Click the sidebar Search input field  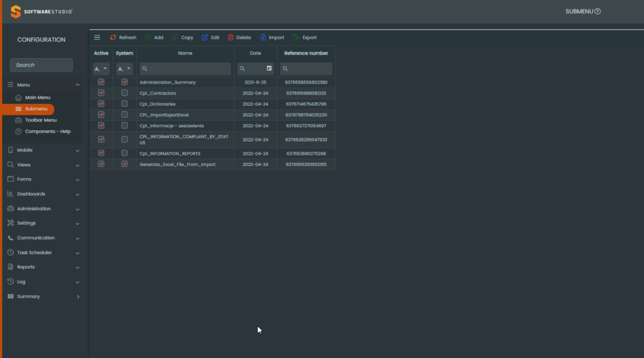click(42, 65)
